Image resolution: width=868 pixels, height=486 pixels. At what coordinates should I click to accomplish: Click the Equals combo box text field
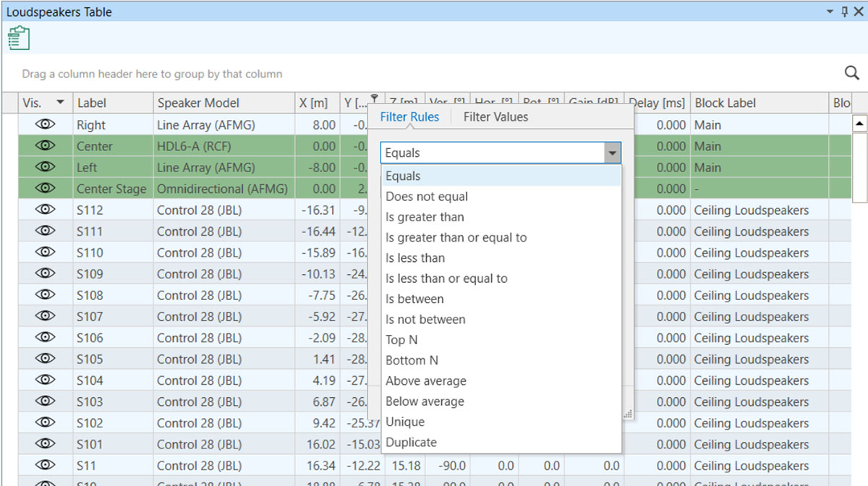click(x=493, y=153)
